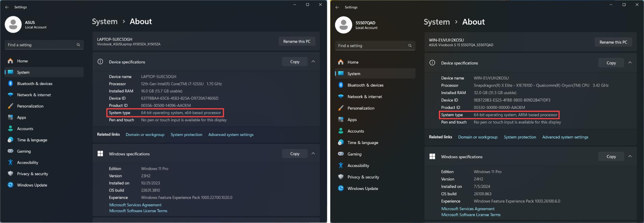This screenshot has width=644, height=223.
Task: Collapse Device specifications chevron in left window
Action: pyautogui.click(x=313, y=62)
